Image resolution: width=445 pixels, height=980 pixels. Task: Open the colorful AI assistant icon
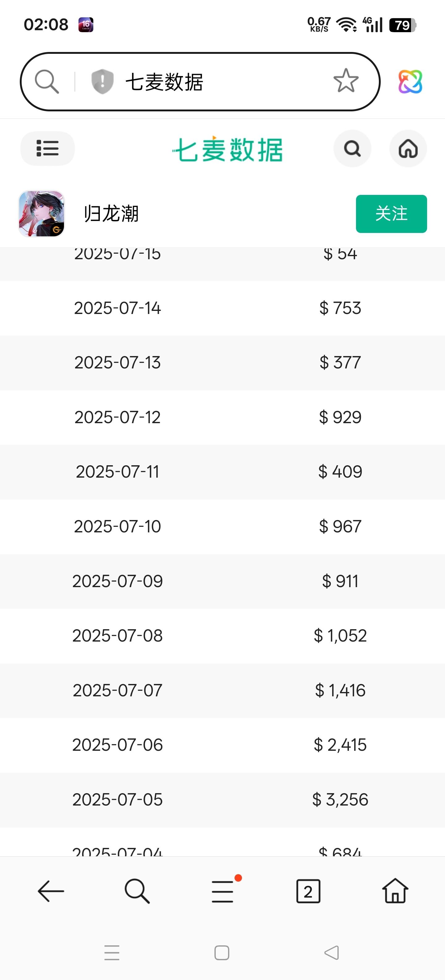click(x=410, y=81)
